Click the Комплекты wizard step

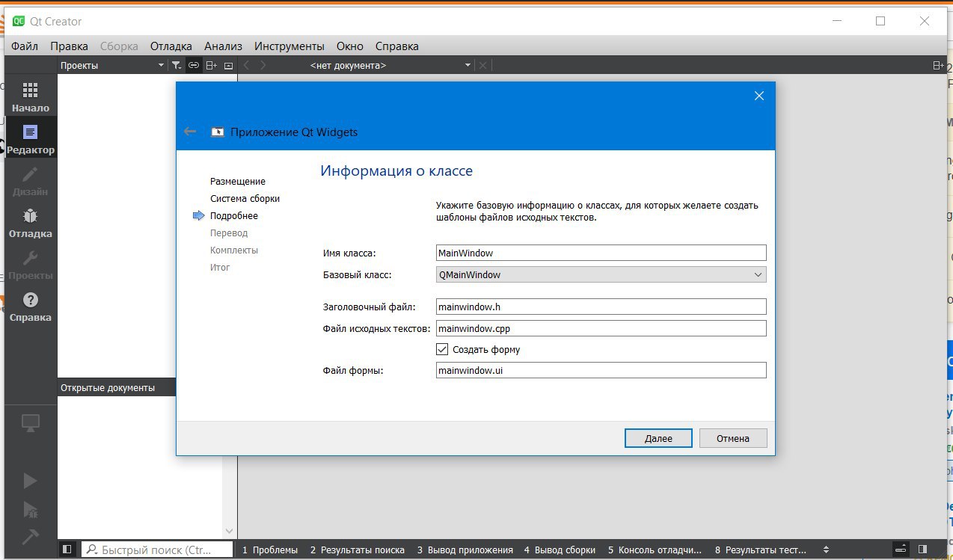234,250
